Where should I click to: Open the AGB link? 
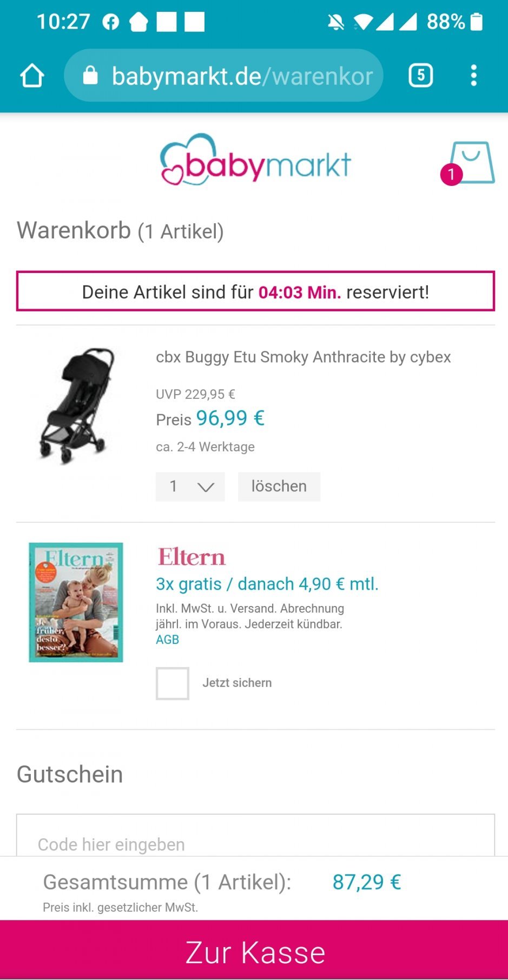167,639
